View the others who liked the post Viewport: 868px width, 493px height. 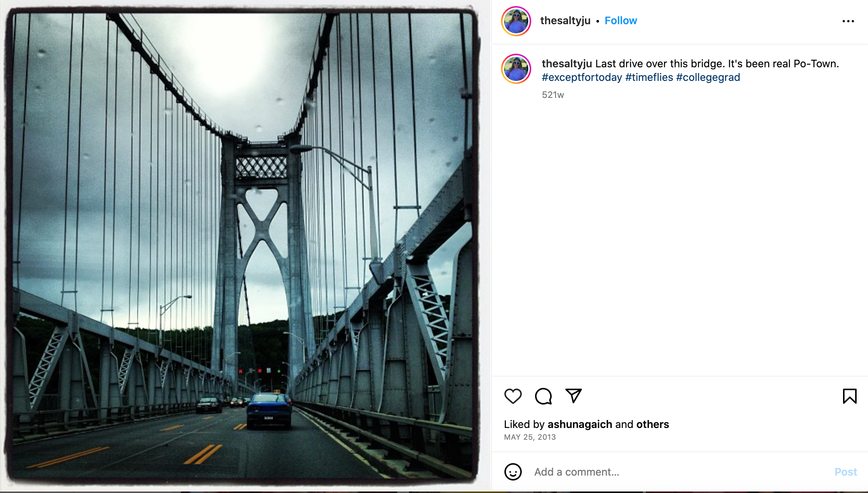[652, 424]
